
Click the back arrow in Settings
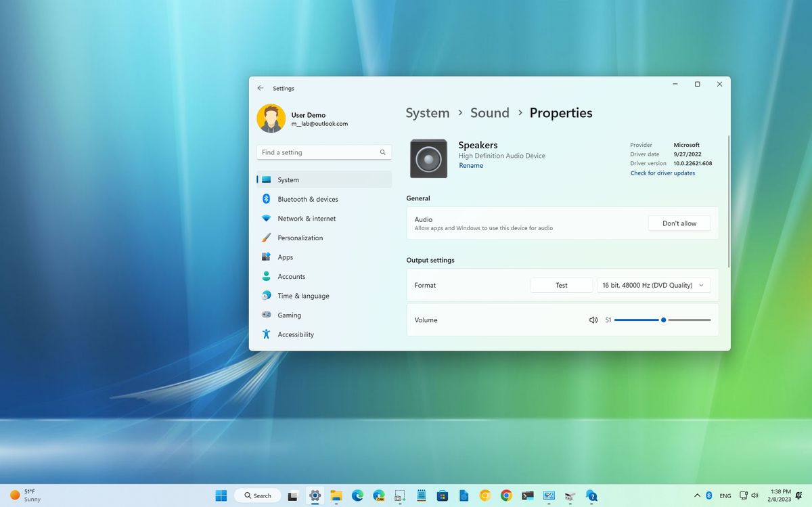pyautogui.click(x=260, y=87)
